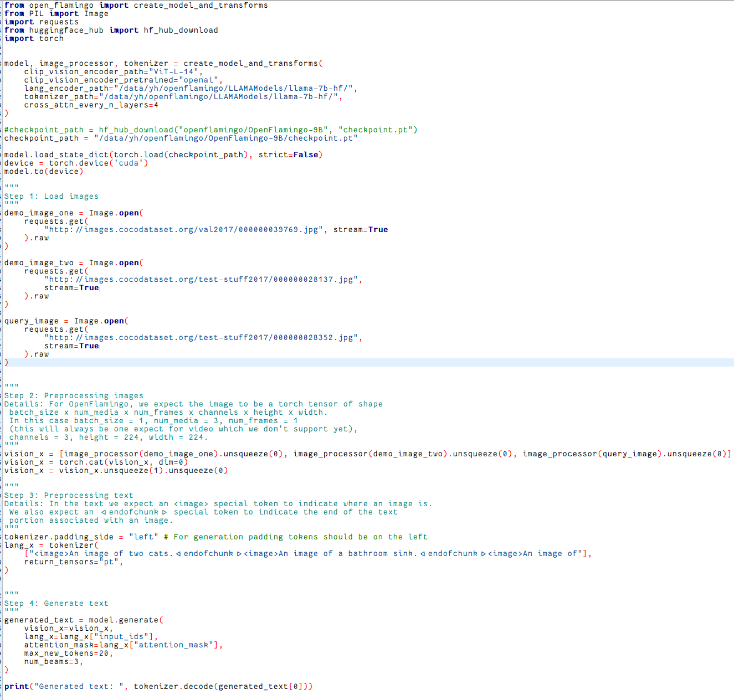The height and width of the screenshot is (700, 734).
Task: Click the Step 1: Load images docstring
Action: pyautogui.click(x=52, y=196)
